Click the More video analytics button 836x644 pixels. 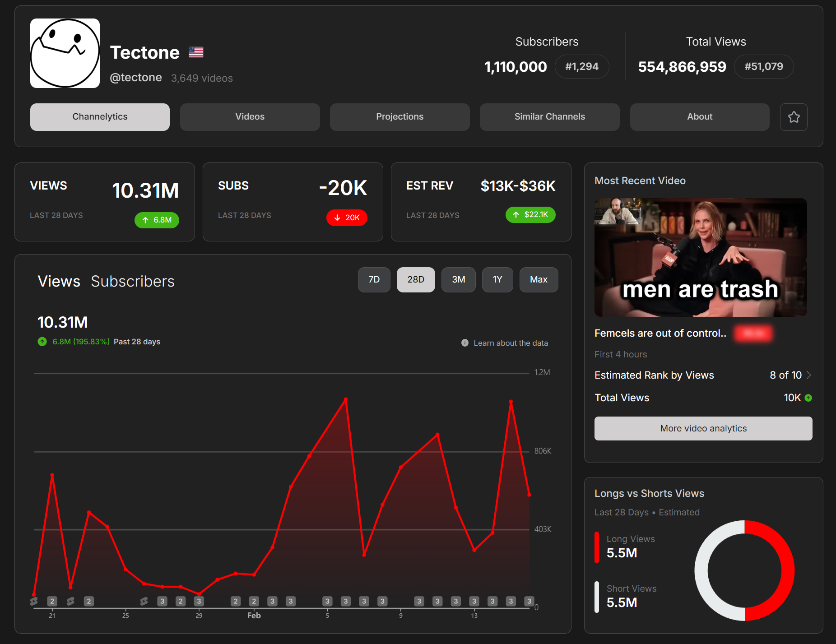pos(703,428)
